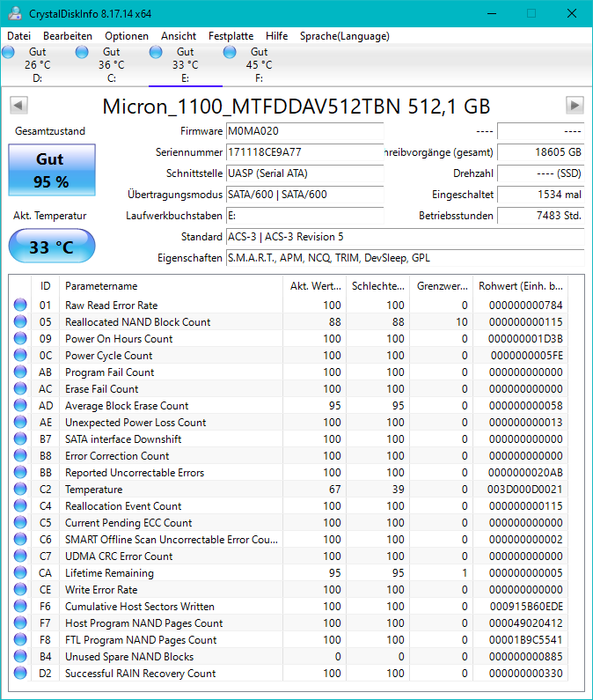Open the Datei menu
Viewport: 593px width, 700px height.
(18, 36)
